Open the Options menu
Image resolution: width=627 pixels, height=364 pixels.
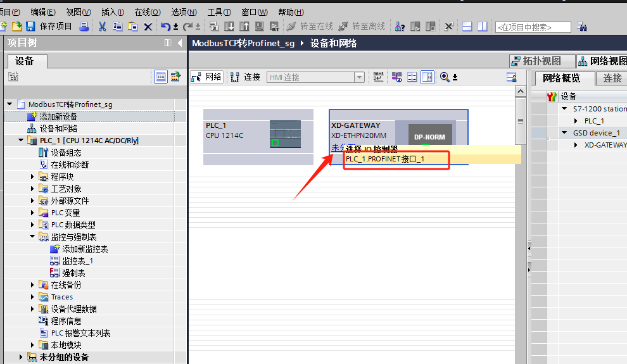pos(184,13)
